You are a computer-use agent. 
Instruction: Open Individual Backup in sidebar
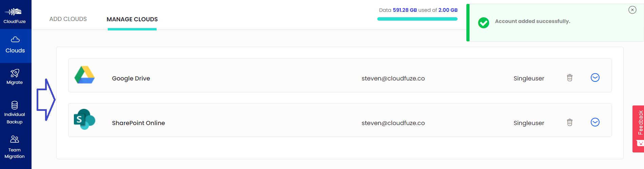[15, 113]
